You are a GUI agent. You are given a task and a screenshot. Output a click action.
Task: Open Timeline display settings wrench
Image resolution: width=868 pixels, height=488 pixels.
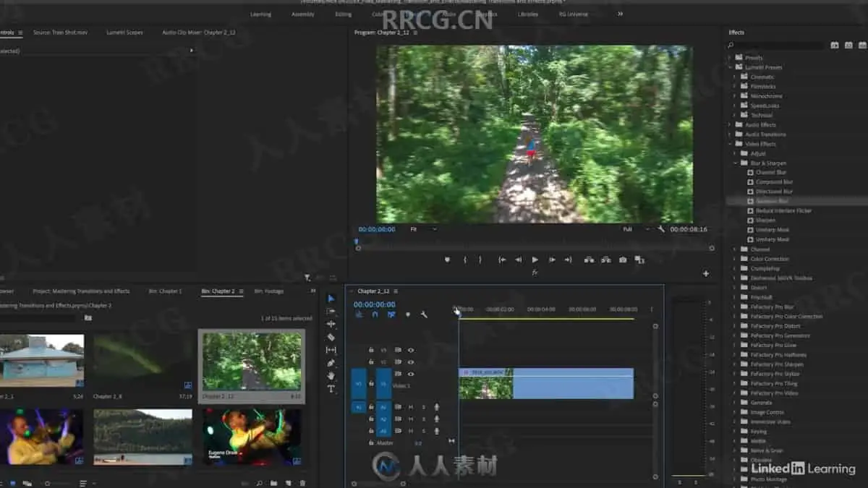424,314
